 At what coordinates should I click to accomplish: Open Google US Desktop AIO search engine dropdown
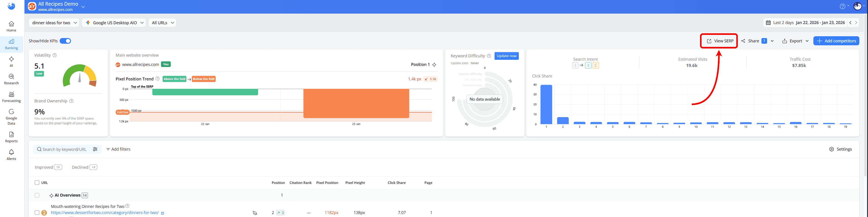(x=114, y=23)
